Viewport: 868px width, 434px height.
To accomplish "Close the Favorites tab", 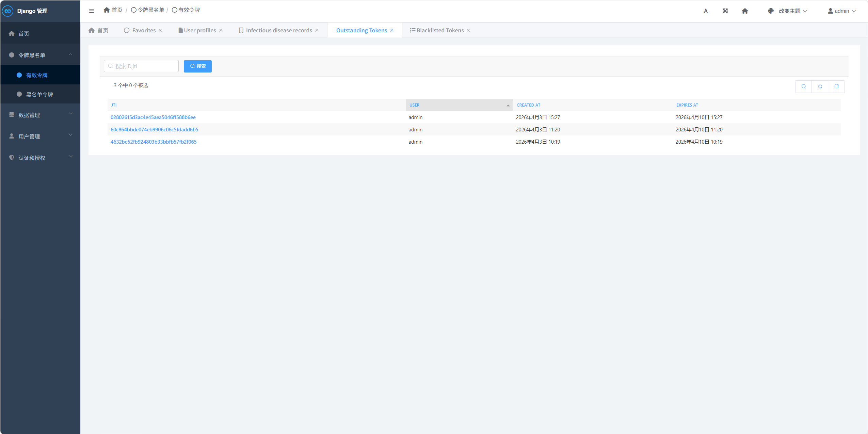I will 160,30.
